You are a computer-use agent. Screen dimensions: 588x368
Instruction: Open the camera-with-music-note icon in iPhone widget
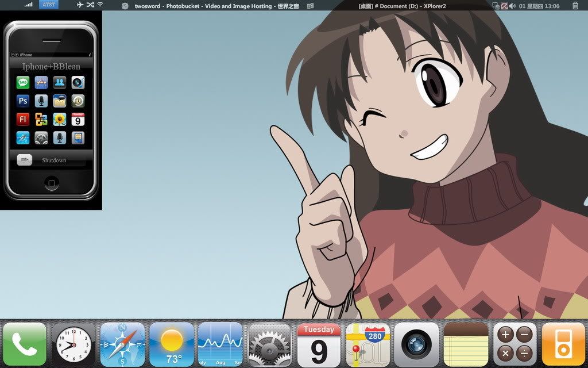pos(78,83)
